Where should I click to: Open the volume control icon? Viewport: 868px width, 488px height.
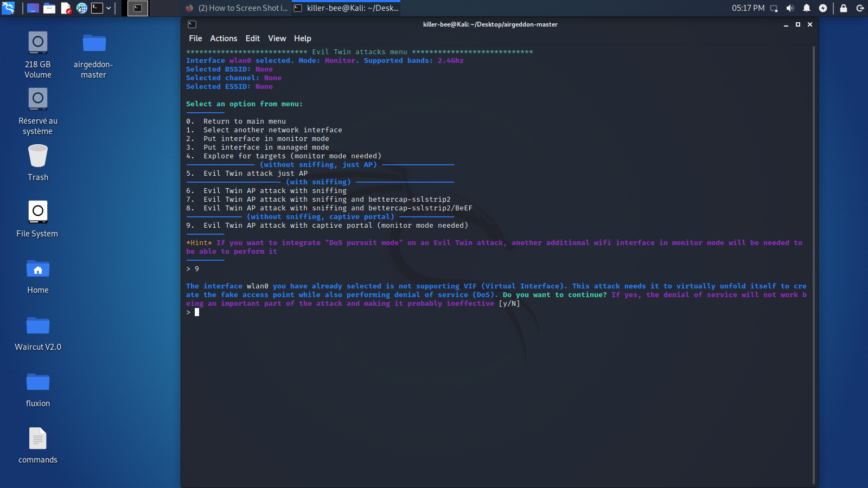(790, 8)
